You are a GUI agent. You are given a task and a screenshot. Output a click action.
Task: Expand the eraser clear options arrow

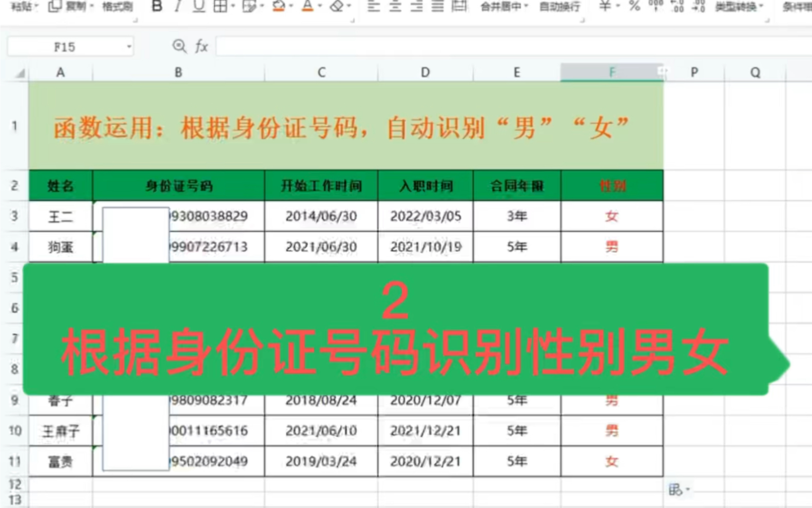click(350, 6)
